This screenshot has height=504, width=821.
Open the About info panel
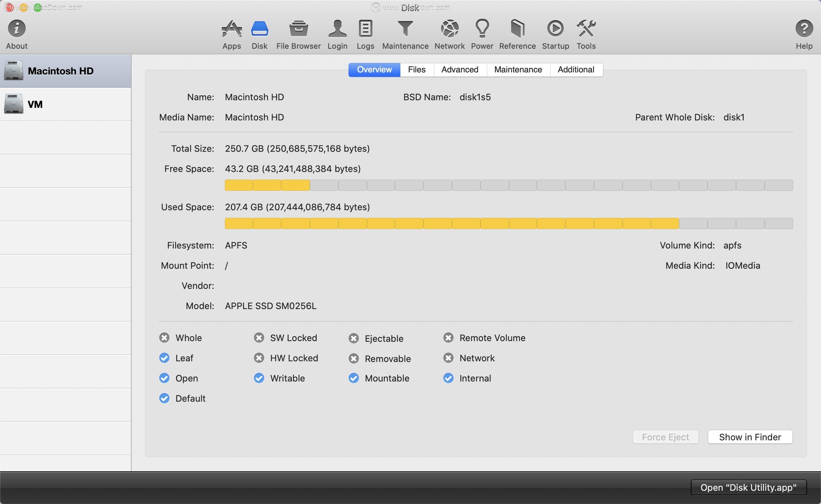click(x=16, y=34)
